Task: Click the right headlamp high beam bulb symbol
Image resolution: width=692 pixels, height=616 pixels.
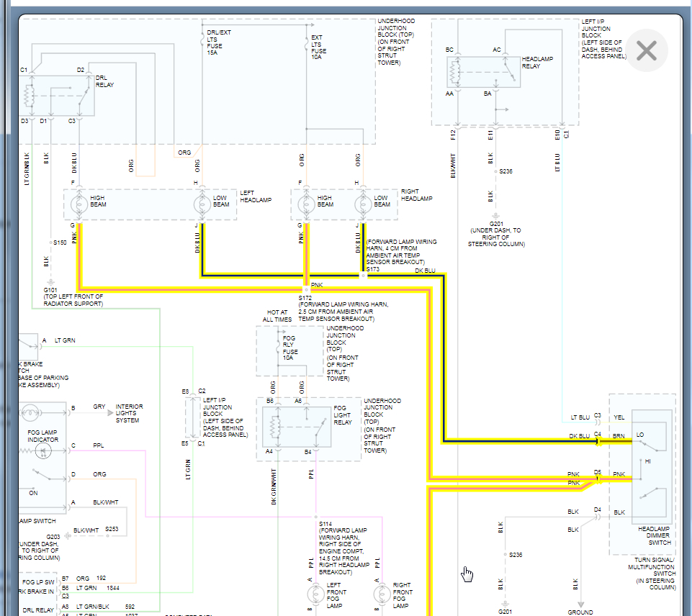Action: (306, 204)
